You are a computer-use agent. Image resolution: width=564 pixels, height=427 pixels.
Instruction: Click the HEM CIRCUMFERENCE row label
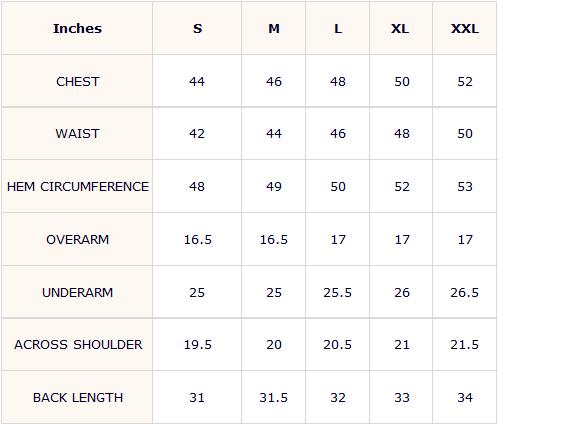pos(77,187)
